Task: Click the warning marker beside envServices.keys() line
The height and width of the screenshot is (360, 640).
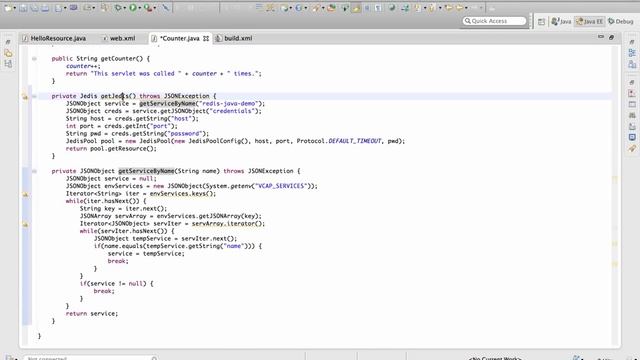Action: [x=25, y=194]
